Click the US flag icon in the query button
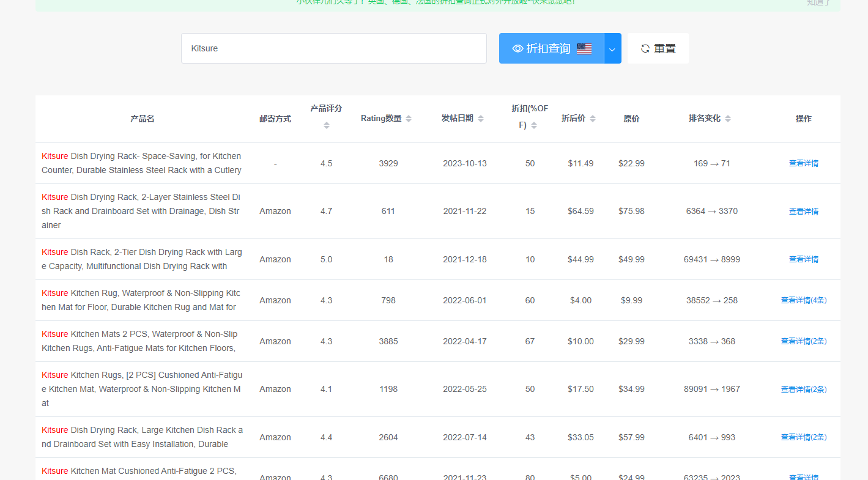 [x=585, y=48]
